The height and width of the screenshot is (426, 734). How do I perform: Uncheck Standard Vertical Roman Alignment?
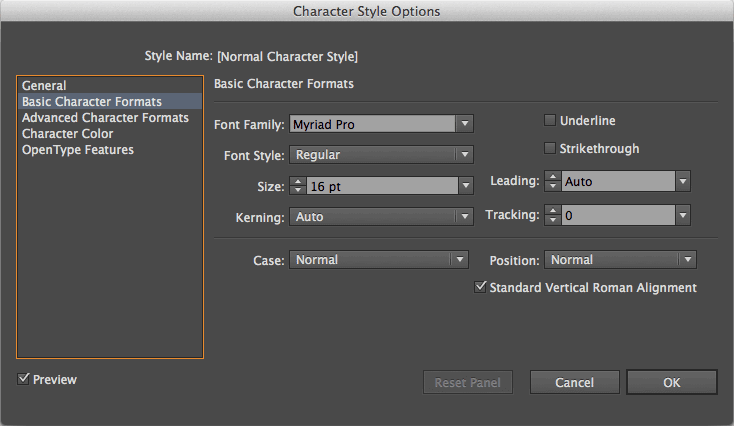click(x=480, y=288)
